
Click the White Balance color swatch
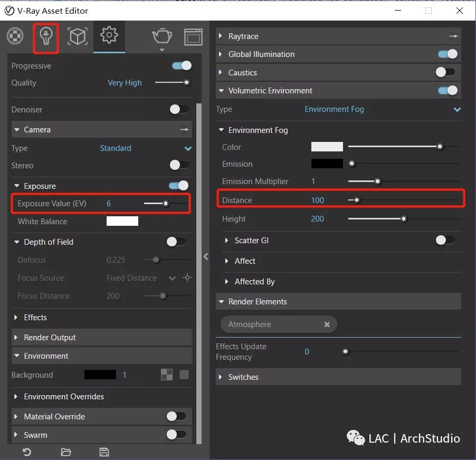point(122,221)
